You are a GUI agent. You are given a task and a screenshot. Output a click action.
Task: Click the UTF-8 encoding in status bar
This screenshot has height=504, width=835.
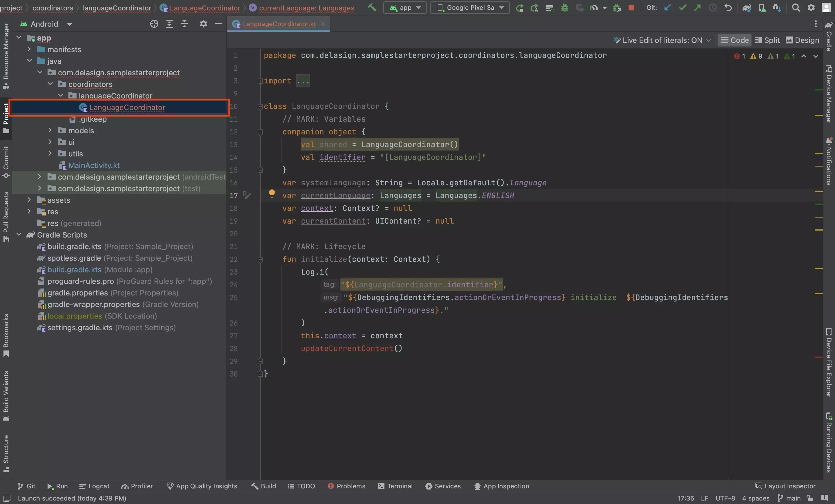tap(725, 498)
